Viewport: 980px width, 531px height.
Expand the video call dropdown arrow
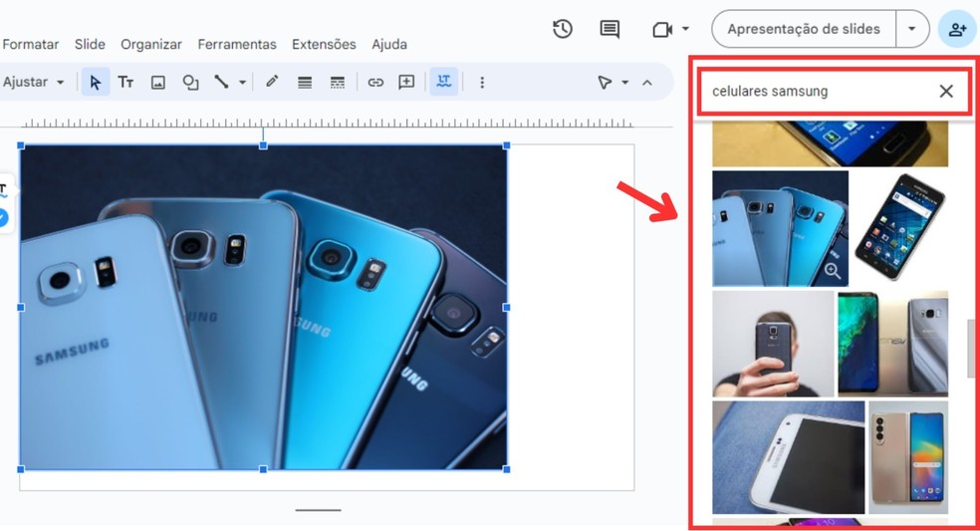(685, 29)
